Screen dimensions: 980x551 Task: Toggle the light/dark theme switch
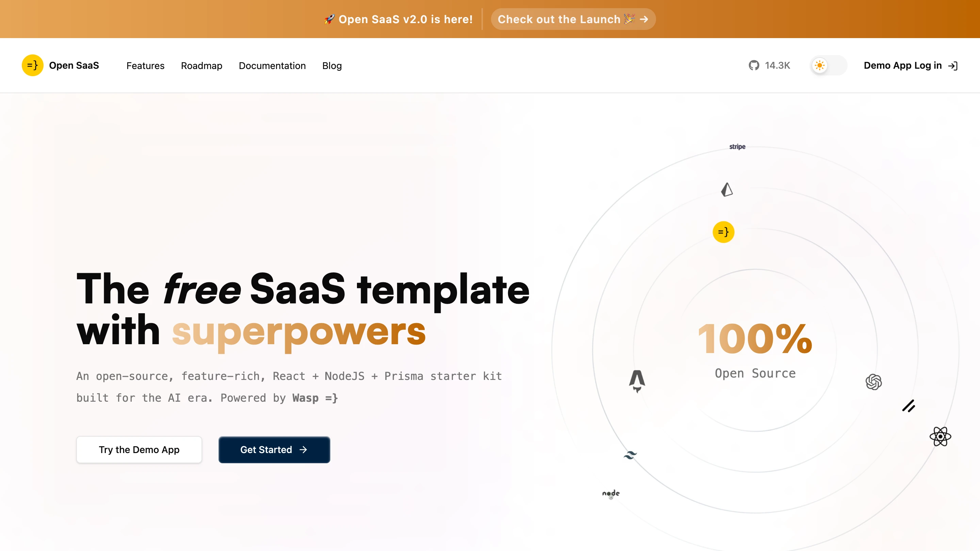point(828,65)
